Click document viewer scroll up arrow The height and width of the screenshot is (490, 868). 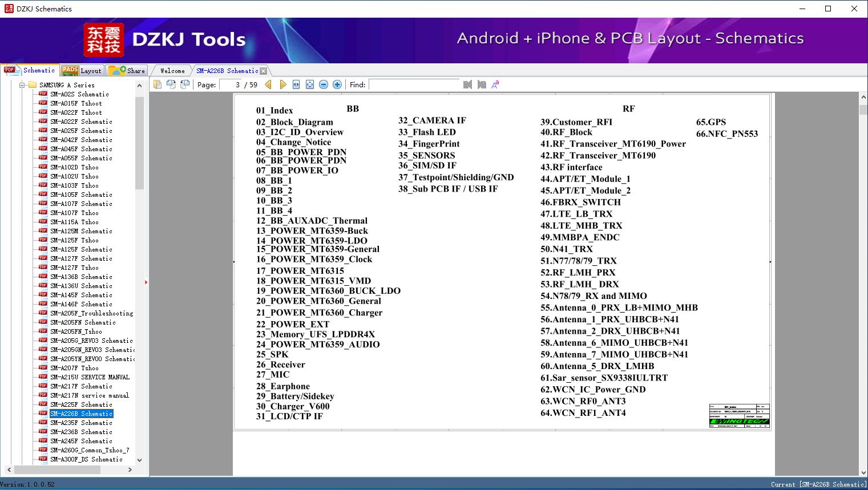point(863,98)
